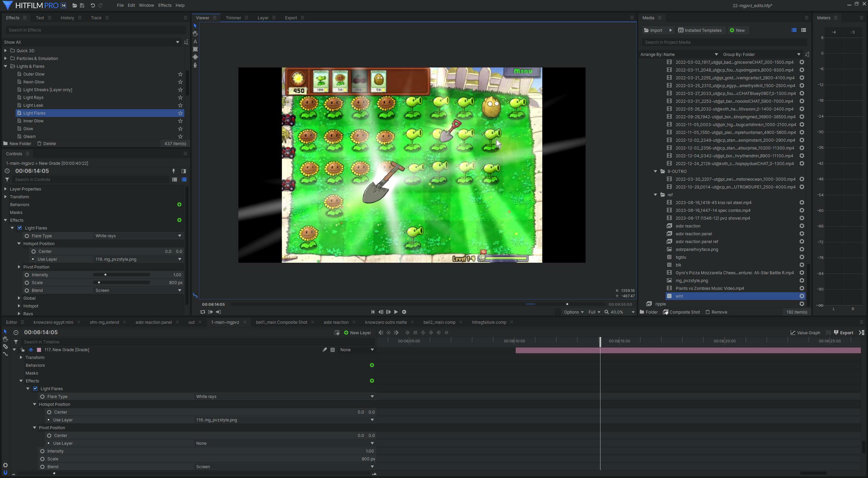The image size is (868, 478).
Task: Open the Window menu
Action: click(146, 5)
